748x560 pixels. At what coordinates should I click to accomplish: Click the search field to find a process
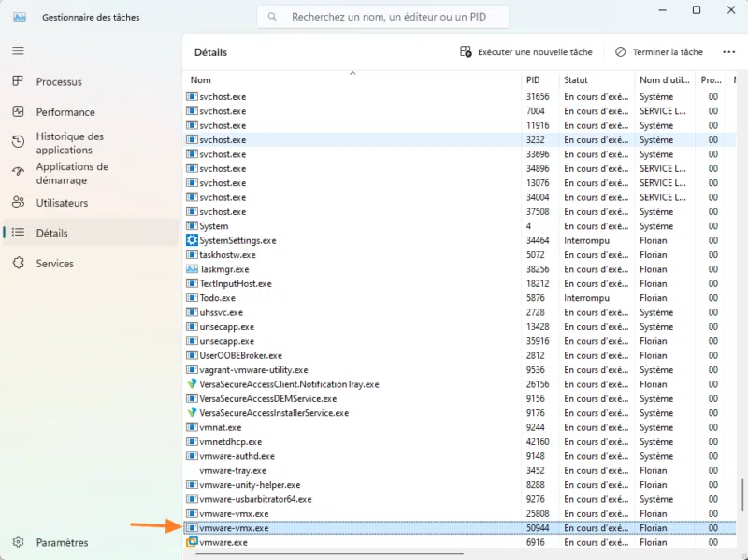[x=383, y=16]
